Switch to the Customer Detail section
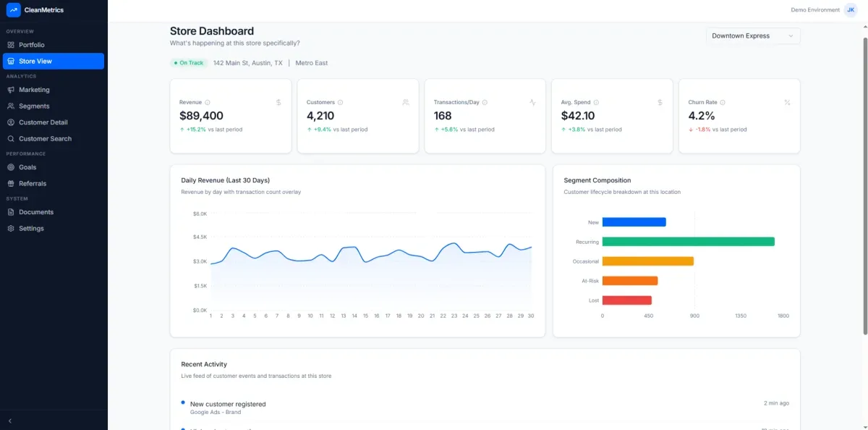Viewport: 868px width, 430px height. 13,122
